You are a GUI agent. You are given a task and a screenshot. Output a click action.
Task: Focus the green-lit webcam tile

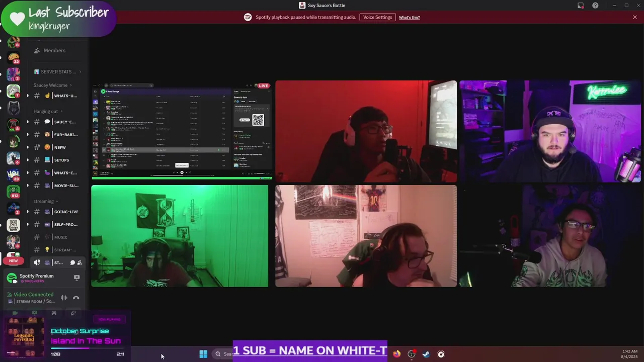(x=180, y=236)
